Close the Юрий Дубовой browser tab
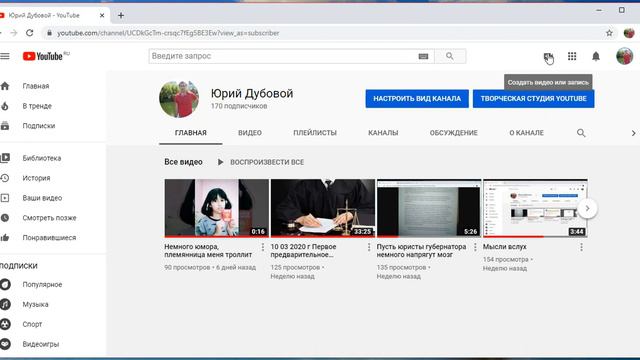The width and height of the screenshot is (640, 360). [102, 16]
